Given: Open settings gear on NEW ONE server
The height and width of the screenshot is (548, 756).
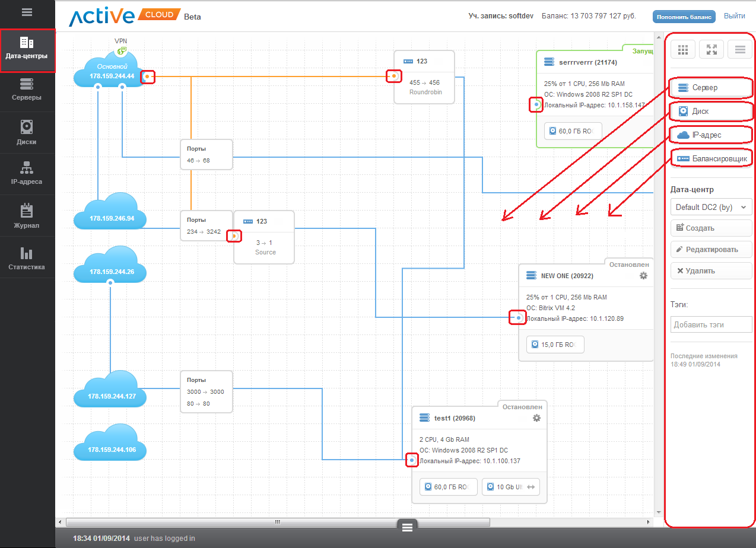Looking at the screenshot, I should (x=643, y=276).
